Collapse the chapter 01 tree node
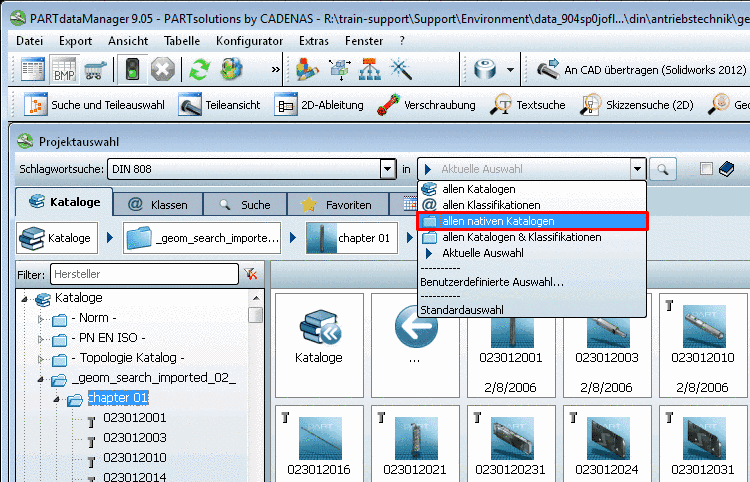Screen dimensions: 750x482 (x=56, y=399)
